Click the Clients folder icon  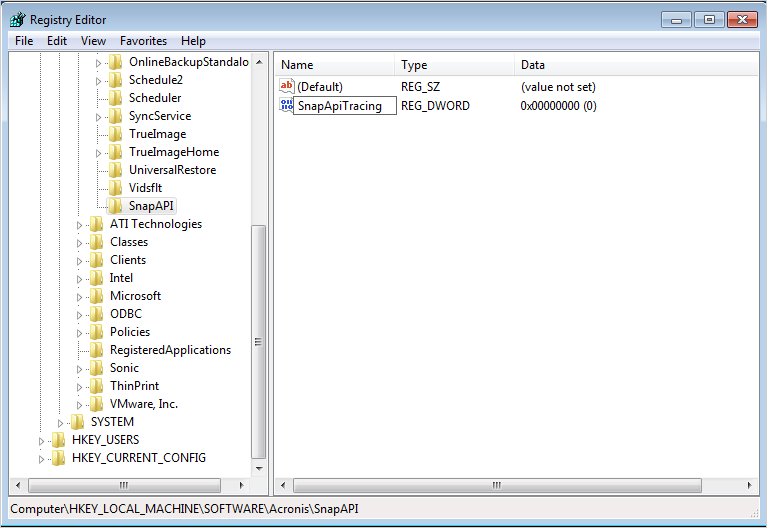coord(97,260)
